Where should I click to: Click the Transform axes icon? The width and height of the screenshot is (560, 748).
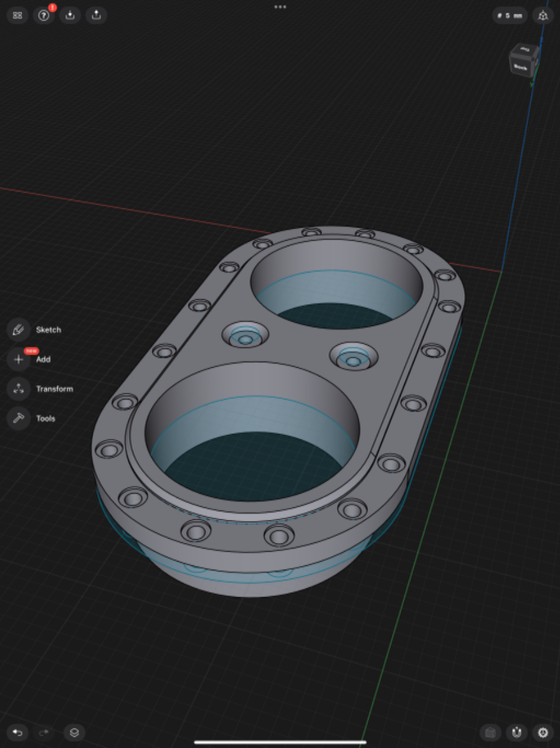click(x=19, y=389)
